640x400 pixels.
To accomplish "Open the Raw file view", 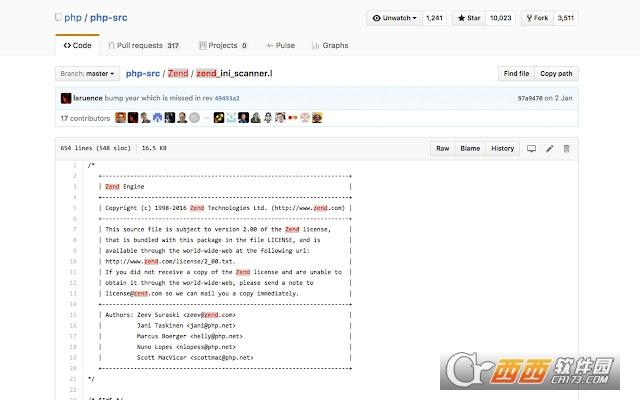I will pyautogui.click(x=442, y=149).
